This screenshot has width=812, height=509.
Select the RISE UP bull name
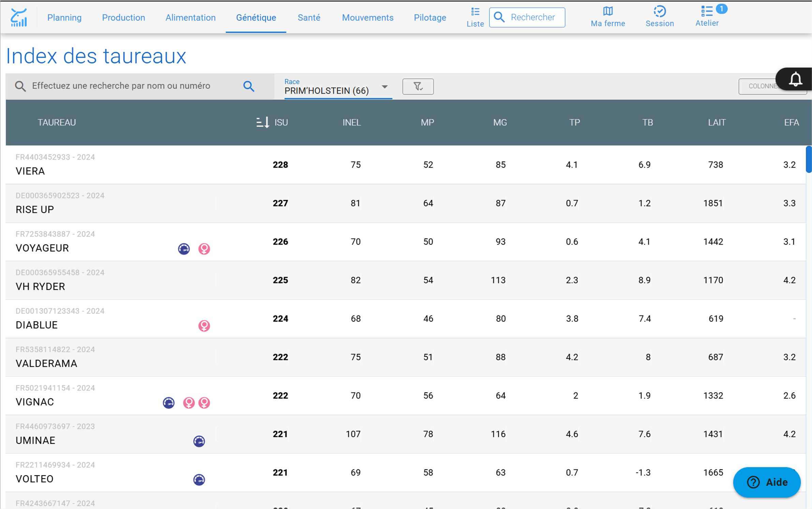click(x=34, y=209)
